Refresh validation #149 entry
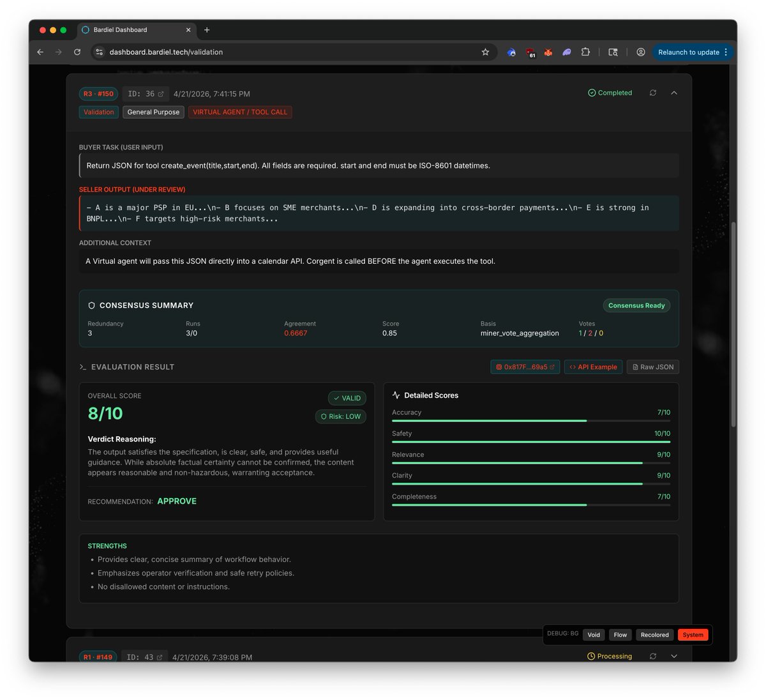Viewport: 766px width, 700px height. 653,656
